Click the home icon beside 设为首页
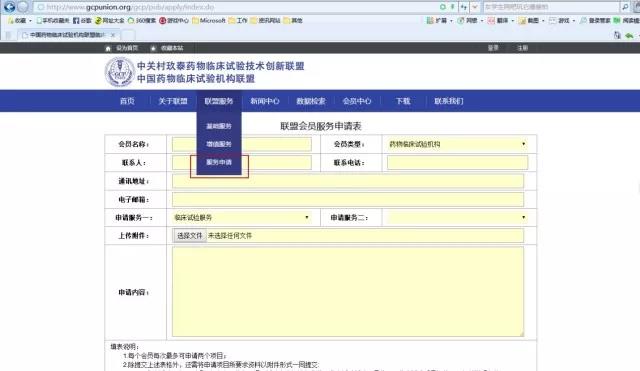The width and height of the screenshot is (640, 371). 108,48
